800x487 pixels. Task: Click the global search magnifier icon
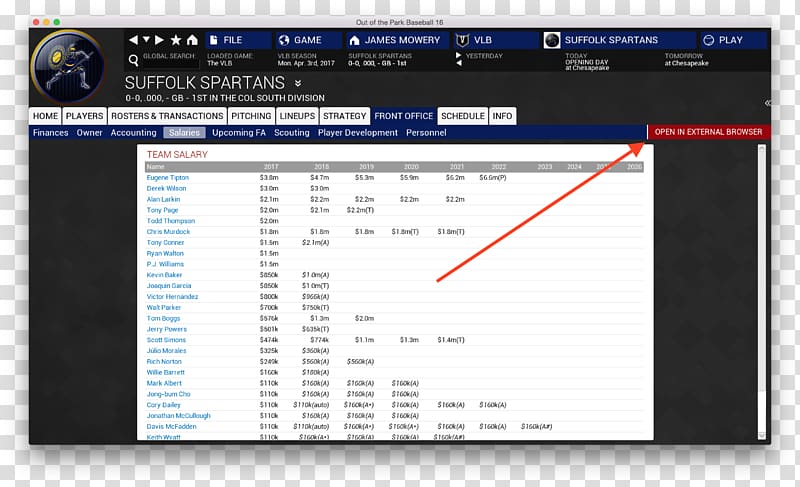134,60
